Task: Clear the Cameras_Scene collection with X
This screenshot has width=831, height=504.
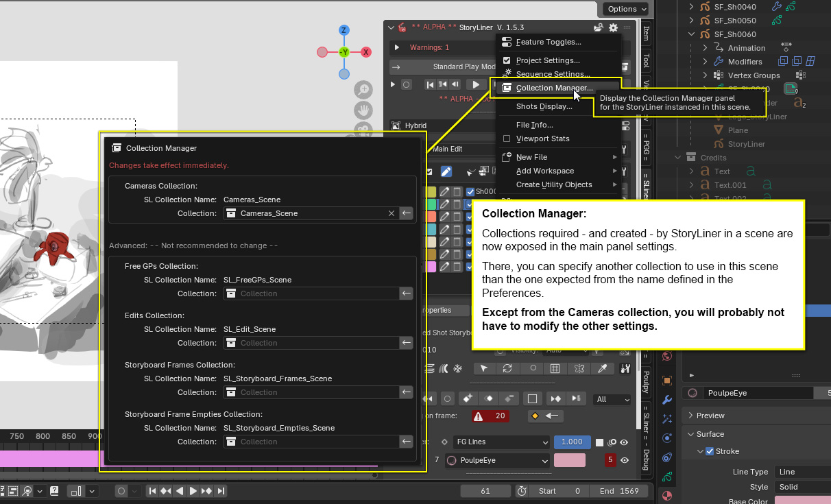Action: click(x=392, y=213)
